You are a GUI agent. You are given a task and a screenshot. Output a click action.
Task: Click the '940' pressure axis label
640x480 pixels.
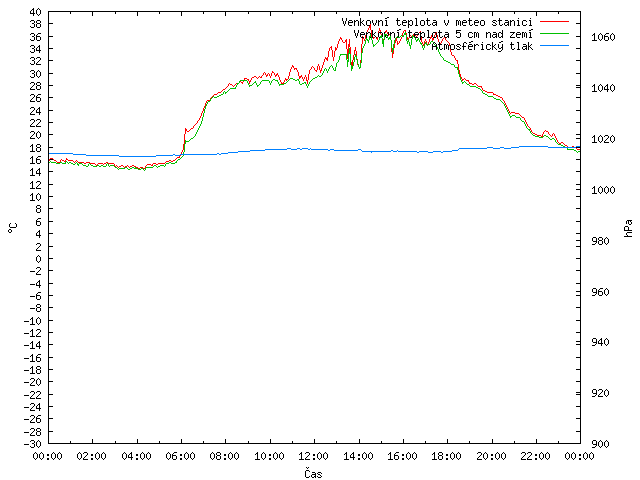(600, 342)
